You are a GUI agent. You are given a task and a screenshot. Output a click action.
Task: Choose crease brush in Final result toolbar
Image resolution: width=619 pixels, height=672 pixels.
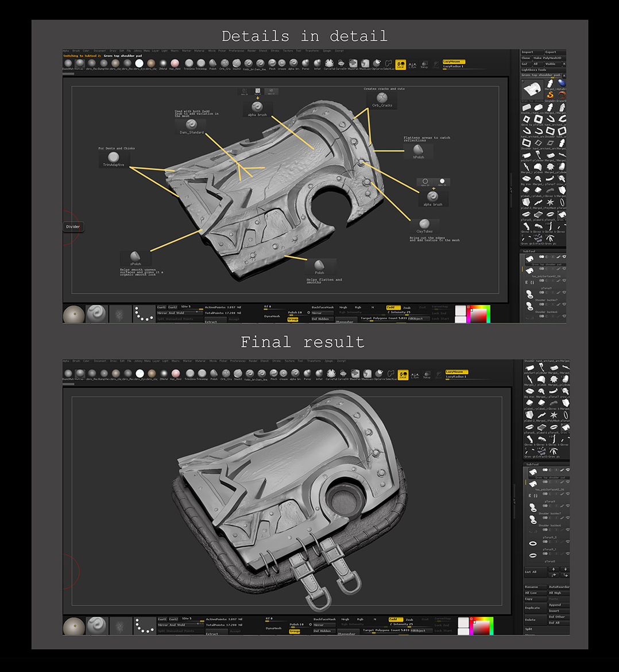click(283, 374)
